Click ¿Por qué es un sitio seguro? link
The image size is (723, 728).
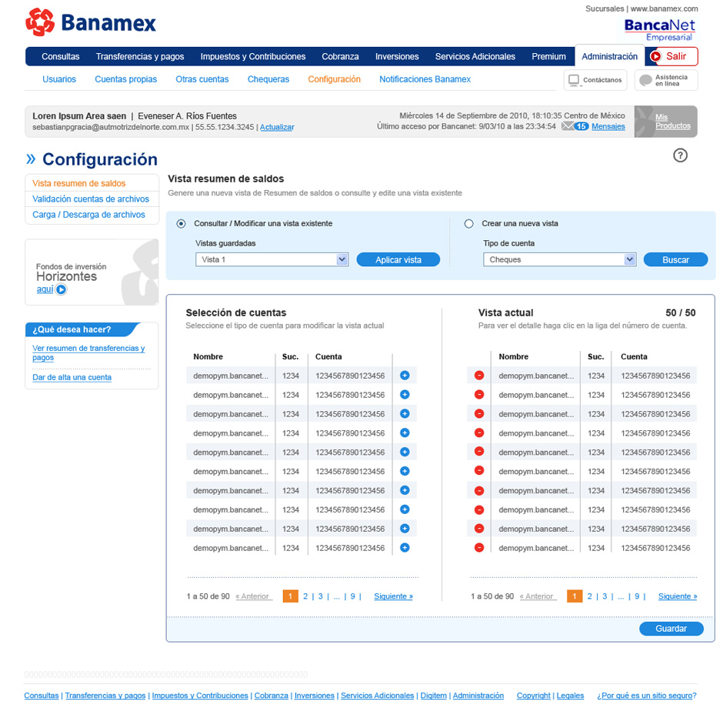tap(647, 696)
